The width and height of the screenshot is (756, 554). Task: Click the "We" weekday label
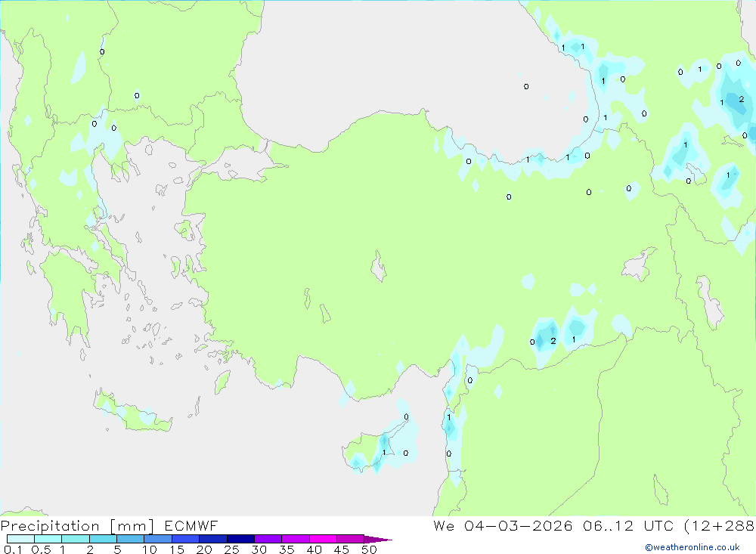pos(444,525)
